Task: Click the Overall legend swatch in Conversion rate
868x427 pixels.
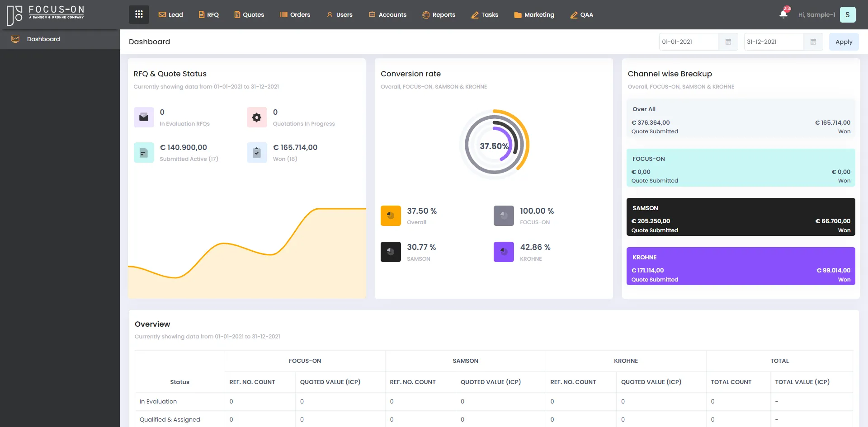Action: tap(391, 216)
